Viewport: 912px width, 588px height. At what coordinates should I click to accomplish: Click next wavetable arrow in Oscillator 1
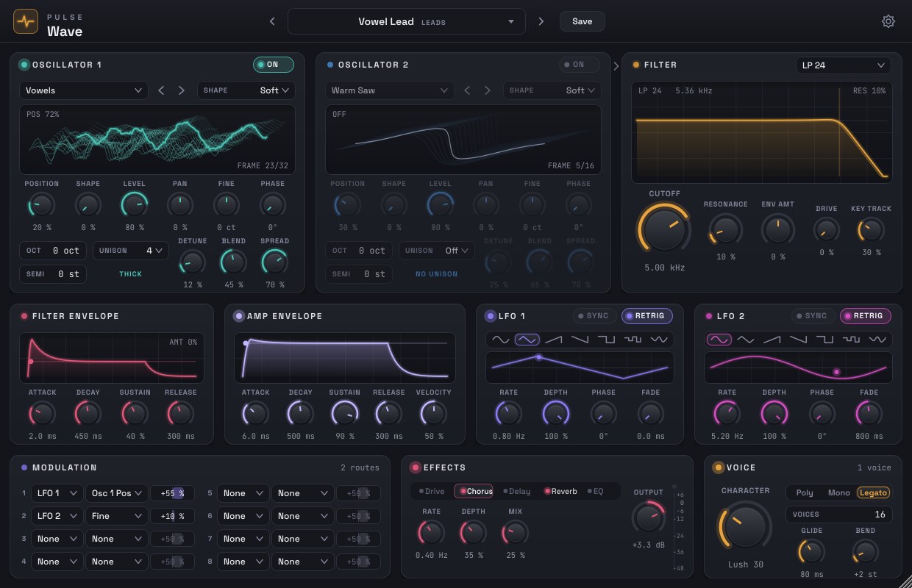[182, 90]
